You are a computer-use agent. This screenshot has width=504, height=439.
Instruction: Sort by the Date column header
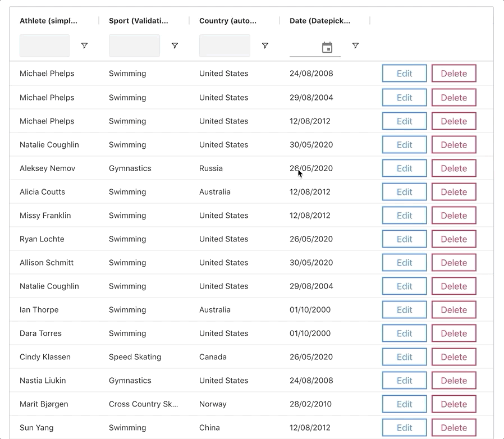click(320, 21)
